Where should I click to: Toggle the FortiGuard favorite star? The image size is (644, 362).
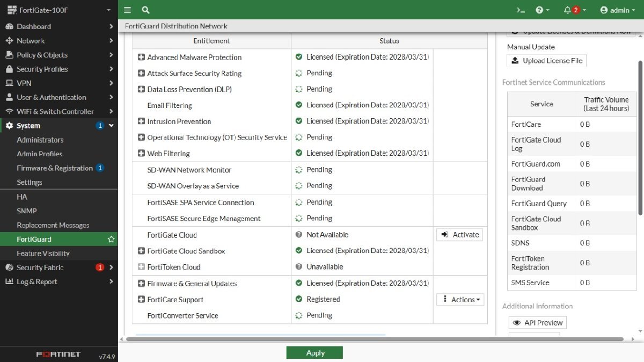pyautogui.click(x=111, y=239)
